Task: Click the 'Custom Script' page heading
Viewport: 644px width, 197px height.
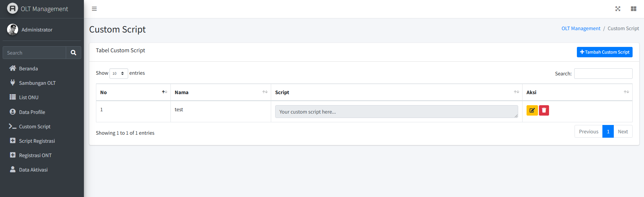Action: (117, 29)
